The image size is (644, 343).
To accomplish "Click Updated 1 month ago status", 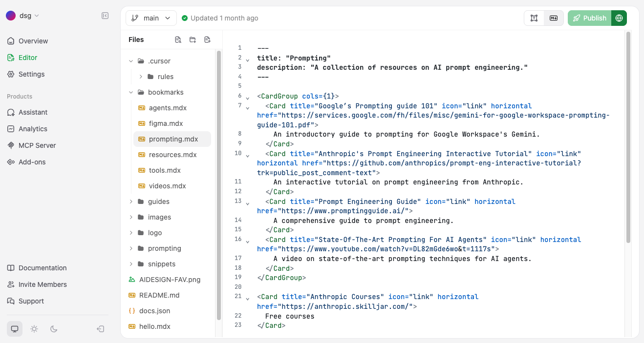I will click(x=220, y=18).
